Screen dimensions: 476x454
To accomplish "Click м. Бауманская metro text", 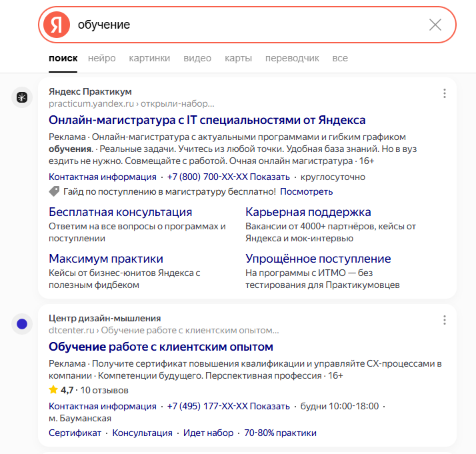I will pos(80,419).
